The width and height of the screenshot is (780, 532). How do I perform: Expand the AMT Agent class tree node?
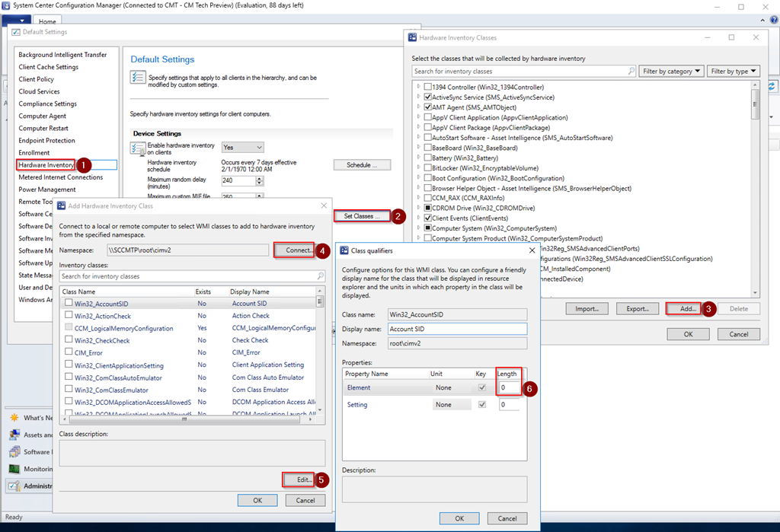click(x=418, y=108)
